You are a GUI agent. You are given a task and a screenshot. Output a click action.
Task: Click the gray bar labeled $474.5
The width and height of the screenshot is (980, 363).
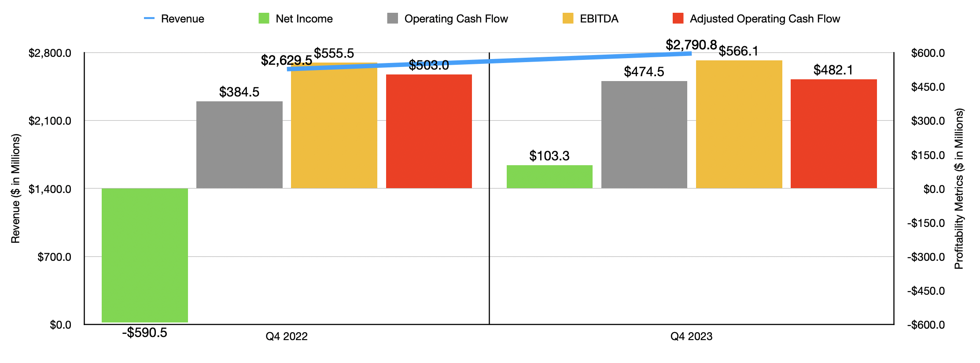pos(644,135)
